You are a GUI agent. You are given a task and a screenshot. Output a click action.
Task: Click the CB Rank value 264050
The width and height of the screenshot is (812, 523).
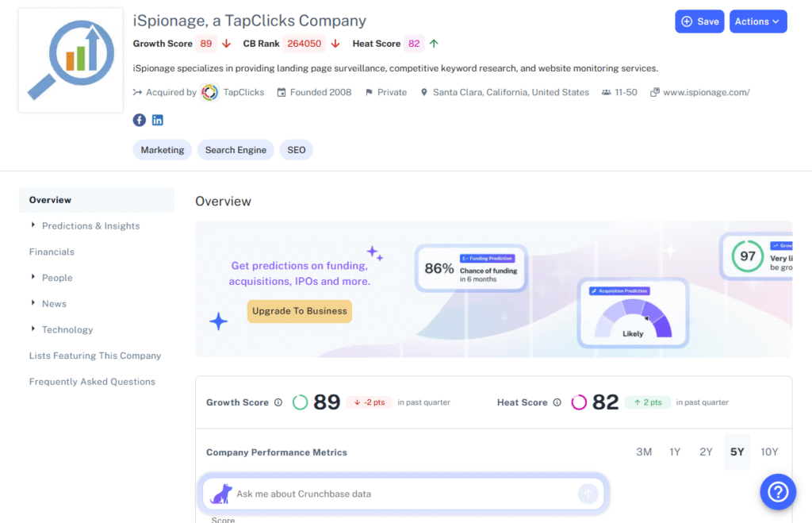coord(304,44)
